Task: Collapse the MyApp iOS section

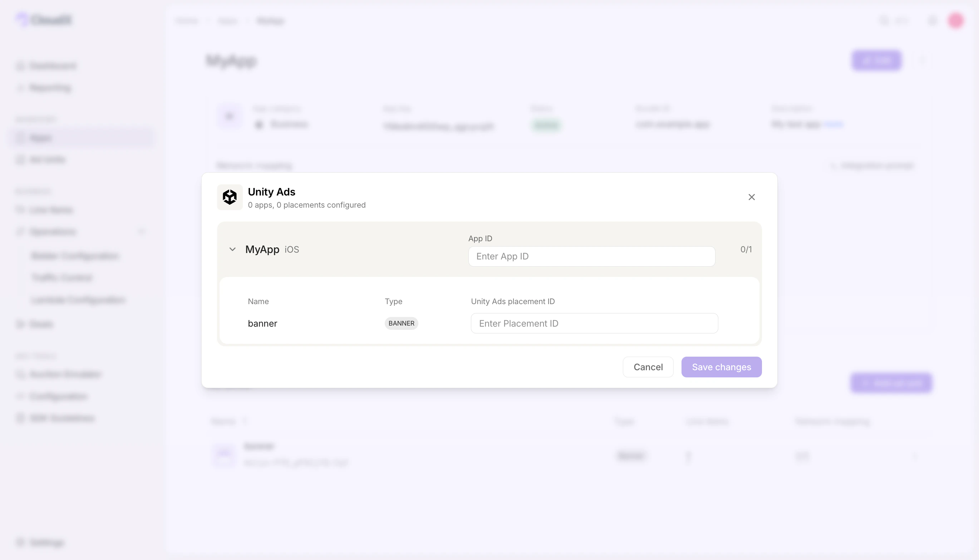Action: [x=232, y=249]
